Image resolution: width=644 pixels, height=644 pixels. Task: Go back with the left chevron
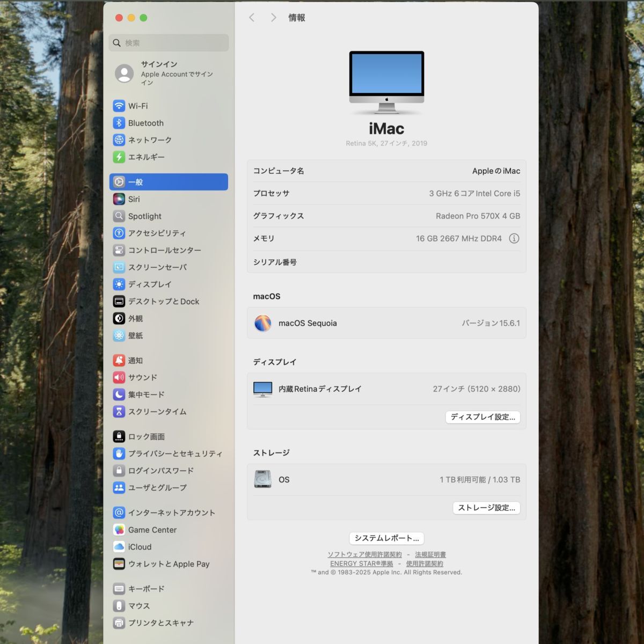252,18
